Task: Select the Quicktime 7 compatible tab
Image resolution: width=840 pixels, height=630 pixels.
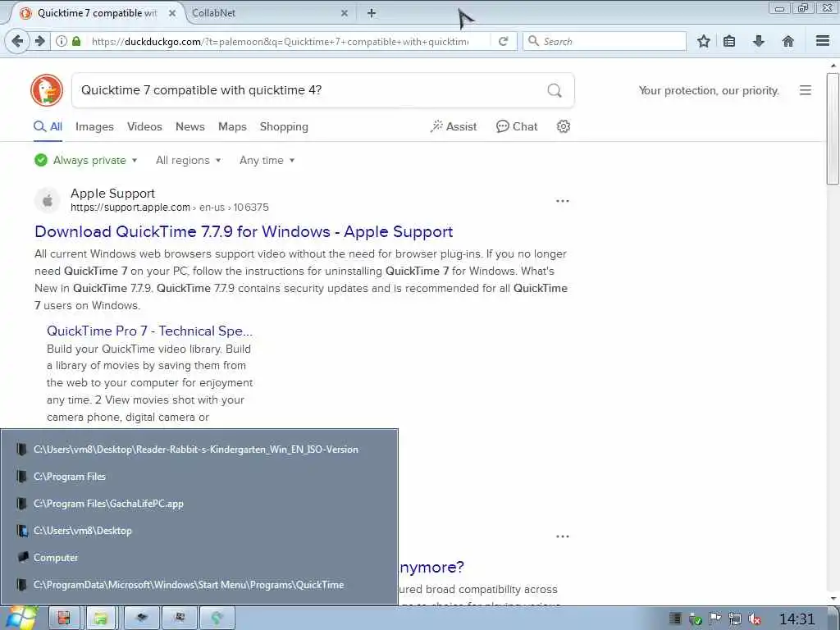Action: pos(97,13)
